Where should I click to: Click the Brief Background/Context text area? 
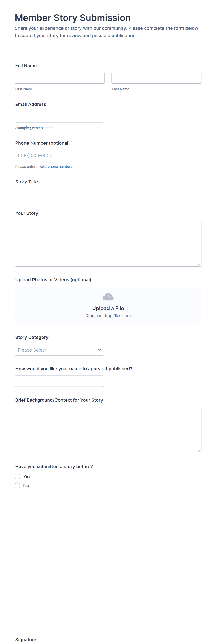point(108,430)
